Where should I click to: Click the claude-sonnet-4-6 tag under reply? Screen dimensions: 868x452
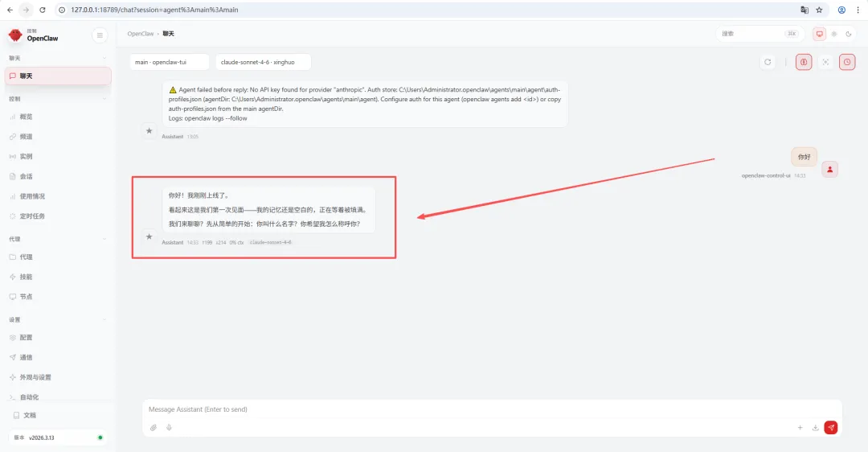click(270, 242)
